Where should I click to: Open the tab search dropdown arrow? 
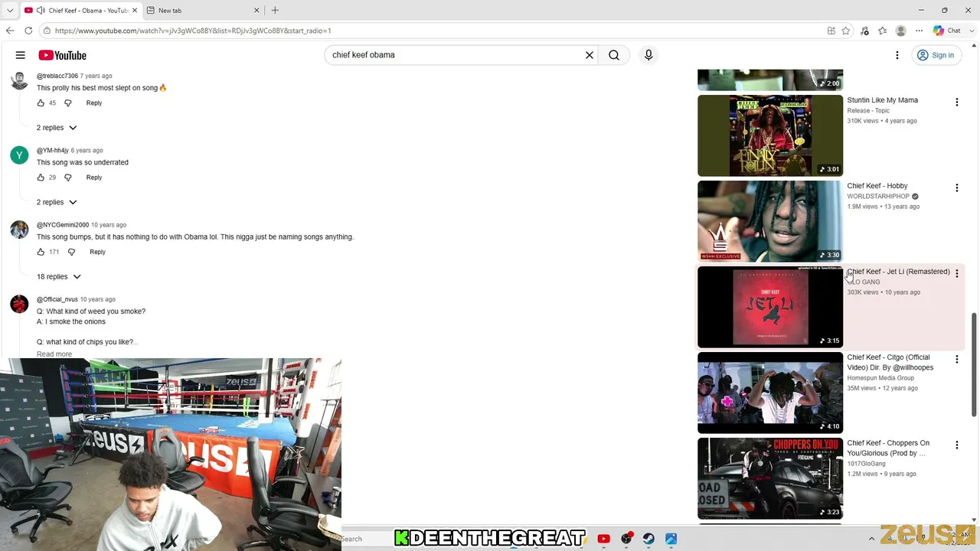pos(10,11)
